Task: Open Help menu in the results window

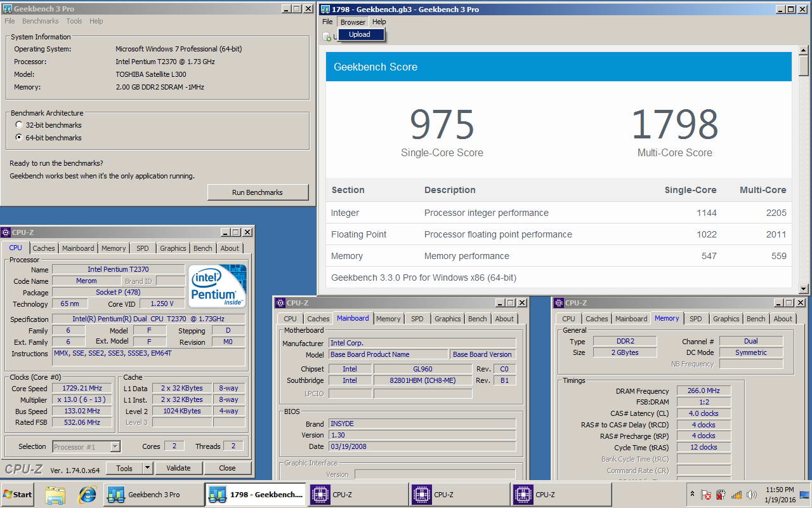Action: (379, 22)
